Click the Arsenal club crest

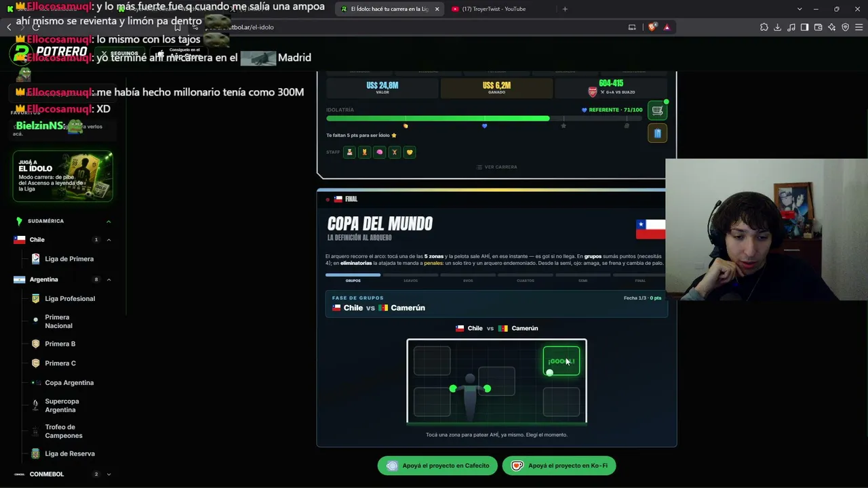[593, 91]
